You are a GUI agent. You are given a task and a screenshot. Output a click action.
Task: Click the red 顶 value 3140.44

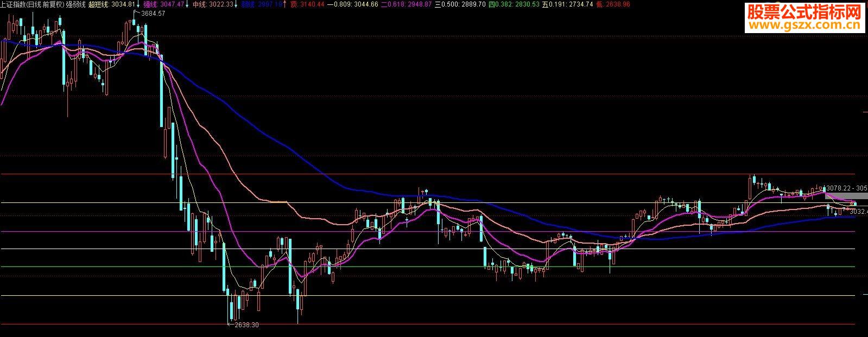313,4
